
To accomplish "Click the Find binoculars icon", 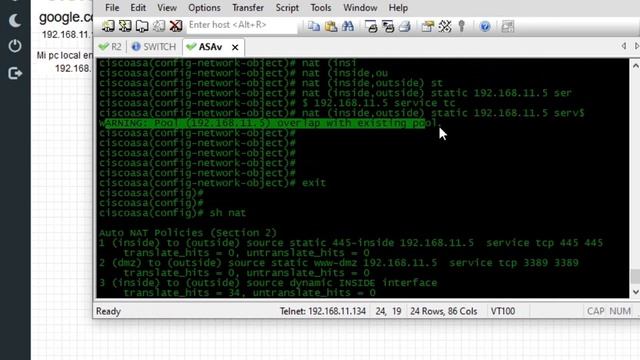I will click(x=348, y=26).
